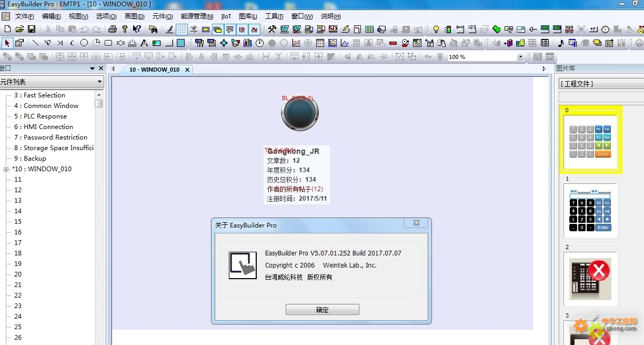Select tree item 5 : PLC Response
The image size is (644, 345).
click(41, 116)
